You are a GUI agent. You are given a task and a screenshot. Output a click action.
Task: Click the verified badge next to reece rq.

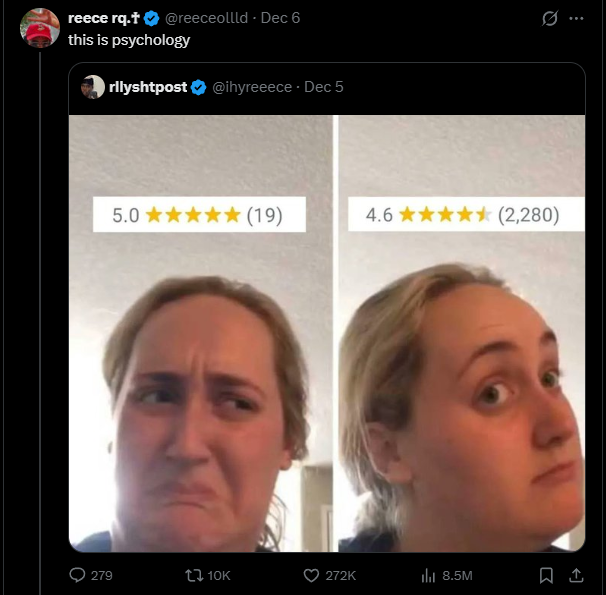[x=152, y=19]
